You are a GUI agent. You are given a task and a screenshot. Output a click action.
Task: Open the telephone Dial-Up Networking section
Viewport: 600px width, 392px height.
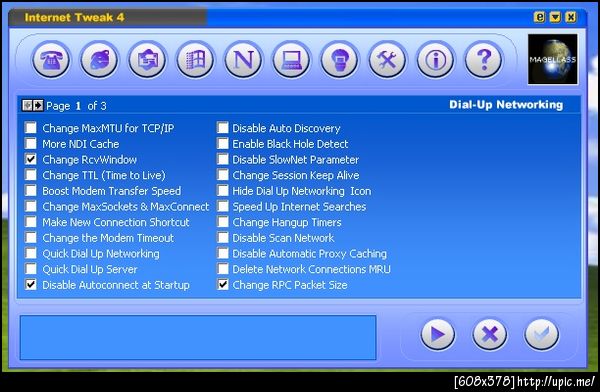pyautogui.click(x=51, y=60)
